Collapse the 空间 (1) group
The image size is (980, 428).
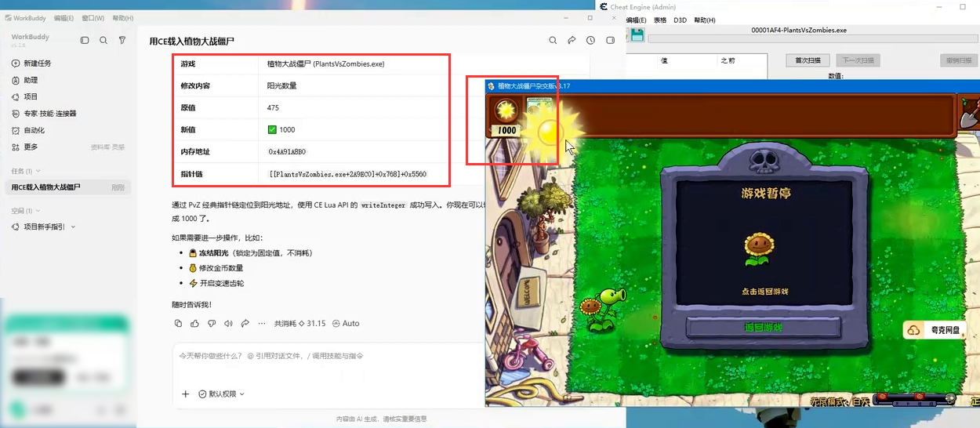pyautogui.click(x=27, y=211)
